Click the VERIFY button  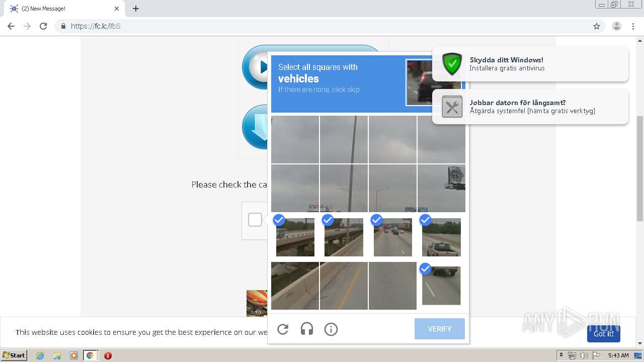point(440,329)
